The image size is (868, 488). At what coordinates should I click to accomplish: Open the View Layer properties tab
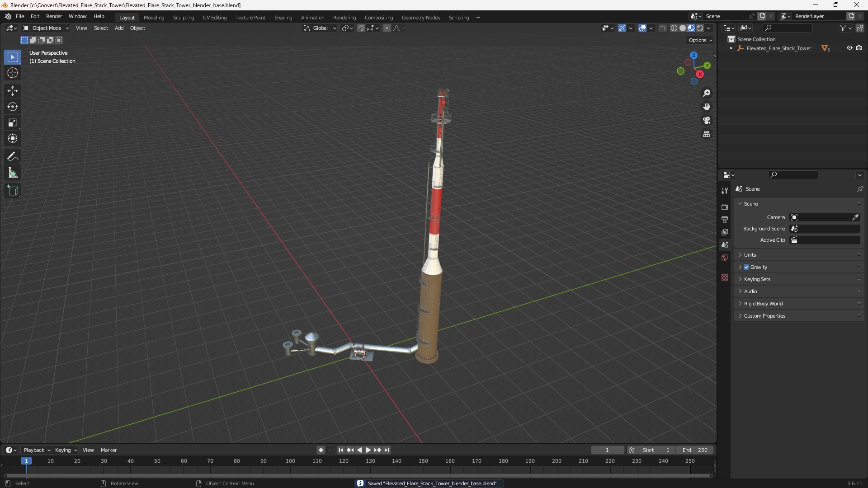(x=725, y=232)
